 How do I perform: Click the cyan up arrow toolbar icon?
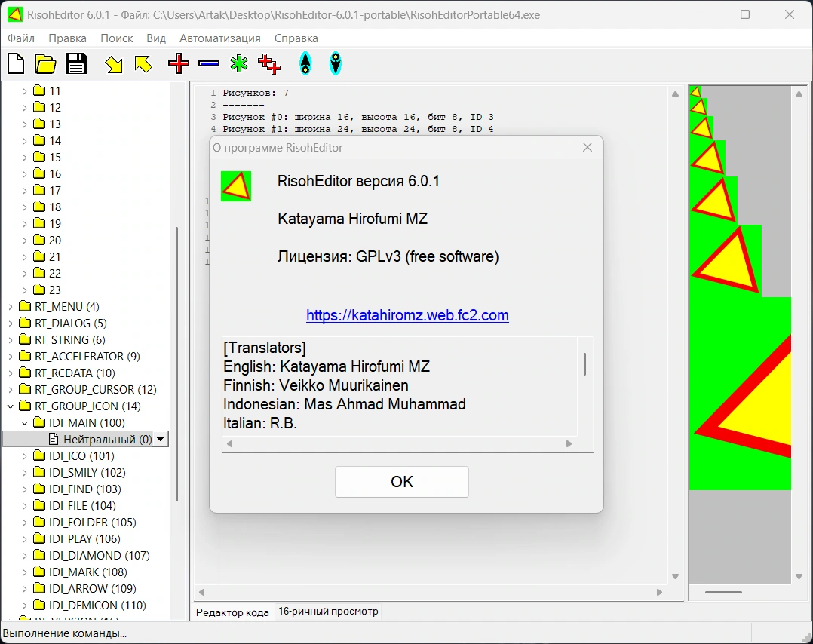[x=305, y=64]
